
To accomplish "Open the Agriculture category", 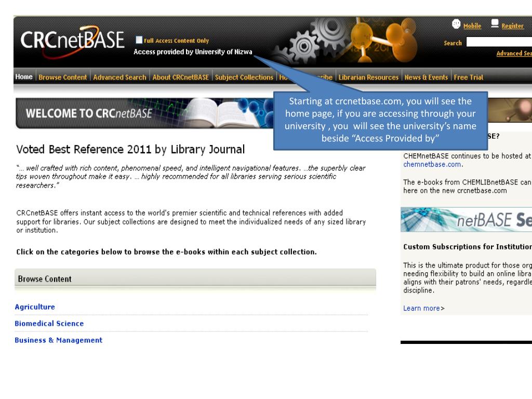I will point(35,307).
